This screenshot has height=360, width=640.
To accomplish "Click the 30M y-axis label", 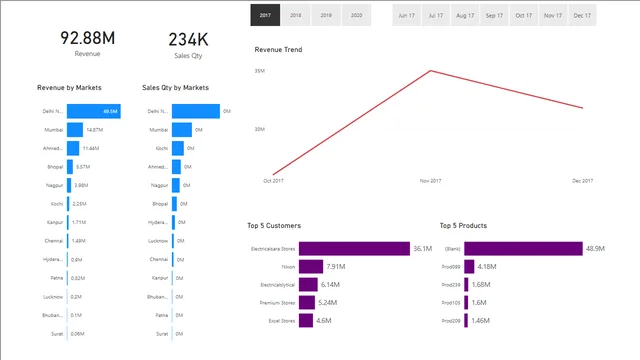I will (x=260, y=129).
